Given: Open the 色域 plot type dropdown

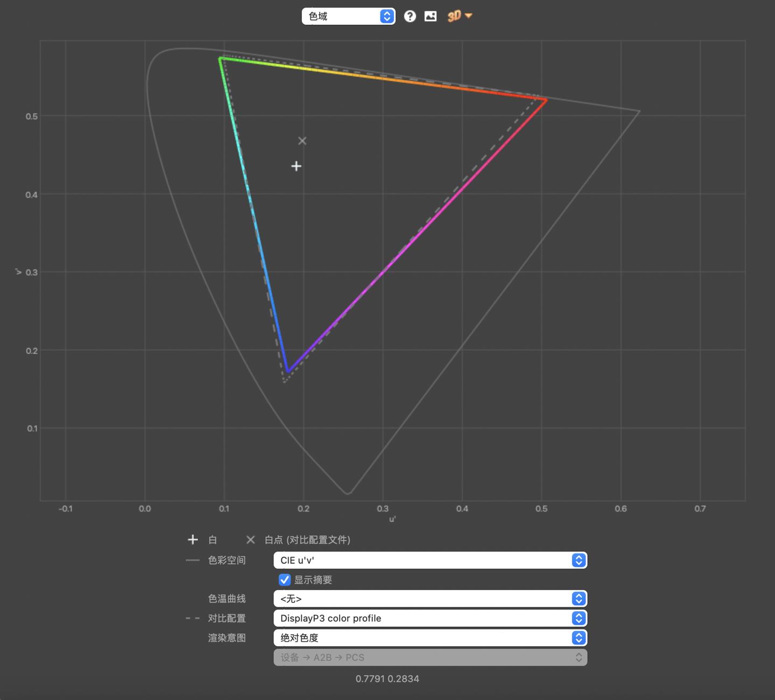Looking at the screenshot, I should tap(348, 16).
